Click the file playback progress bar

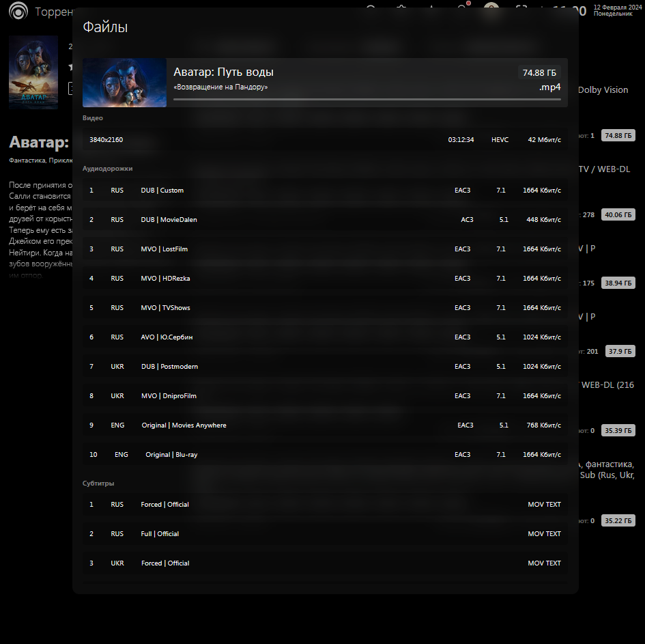point(367,99)
